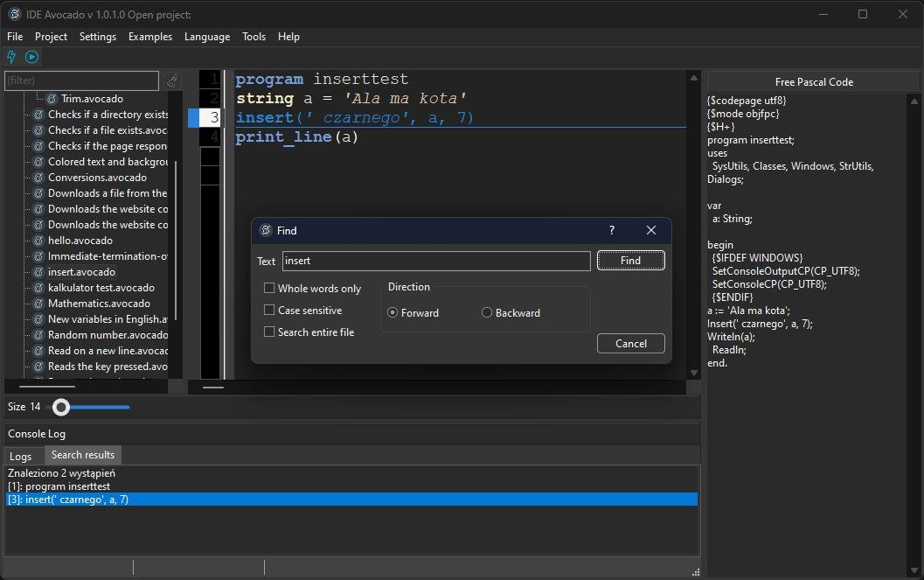
Task: Click the file icon next to hello.avocado
Action: coord(38,241)
